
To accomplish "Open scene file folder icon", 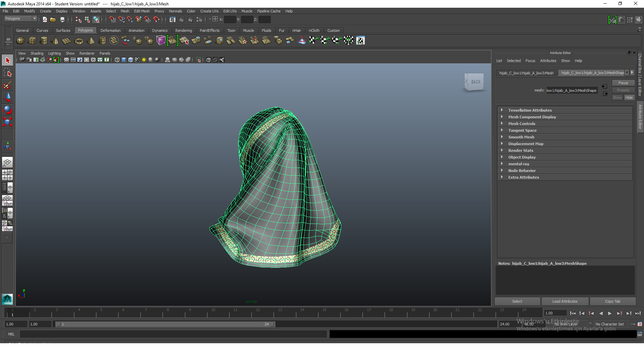I will [x=53, y=19].
